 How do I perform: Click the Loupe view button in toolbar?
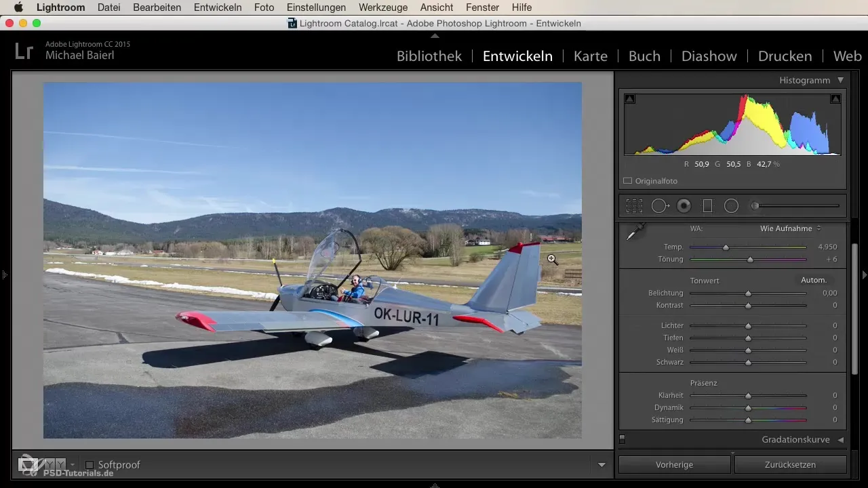[x=28, y=464]
